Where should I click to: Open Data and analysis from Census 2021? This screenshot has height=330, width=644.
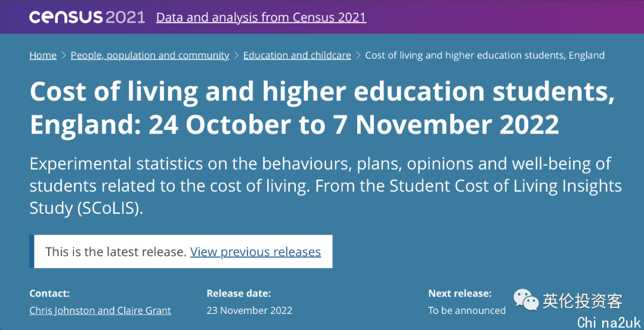[261, 18]
